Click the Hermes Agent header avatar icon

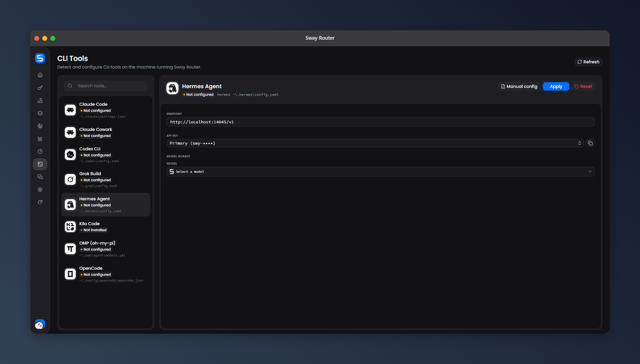172,88
